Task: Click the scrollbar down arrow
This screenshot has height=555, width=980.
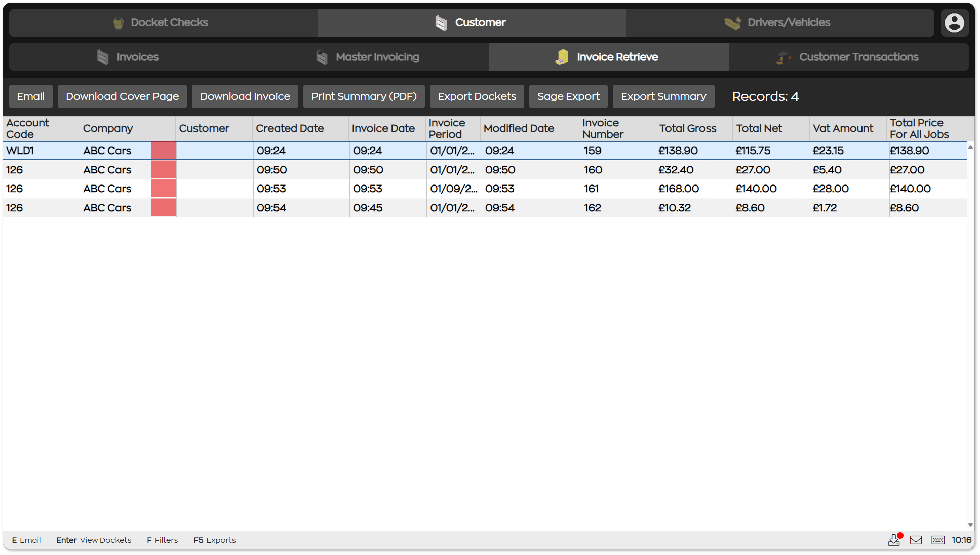Action: (x=970, y=525)
